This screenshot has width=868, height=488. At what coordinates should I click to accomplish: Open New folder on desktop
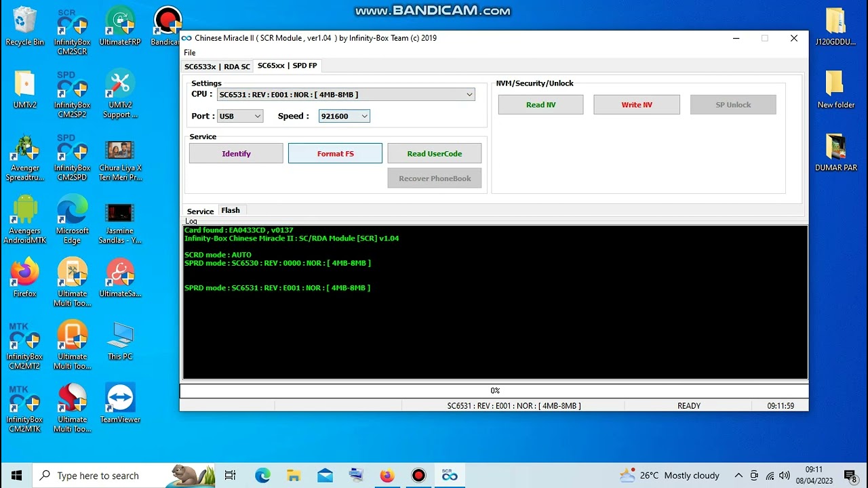point(835,89)
